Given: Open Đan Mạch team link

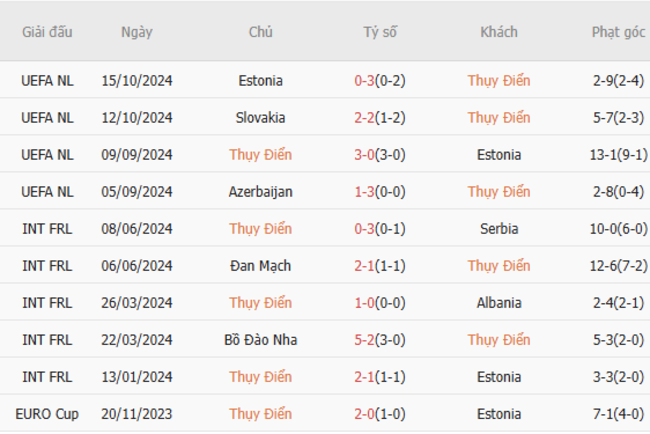Looking at the screenshot, I should pyautogui.click(x=260, y=266).
